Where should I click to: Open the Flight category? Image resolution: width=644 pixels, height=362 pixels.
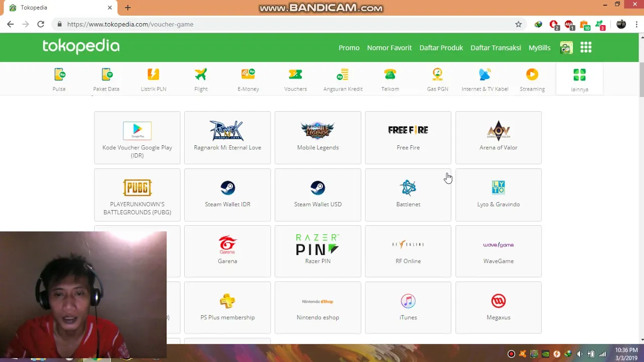tap(201, 79)
